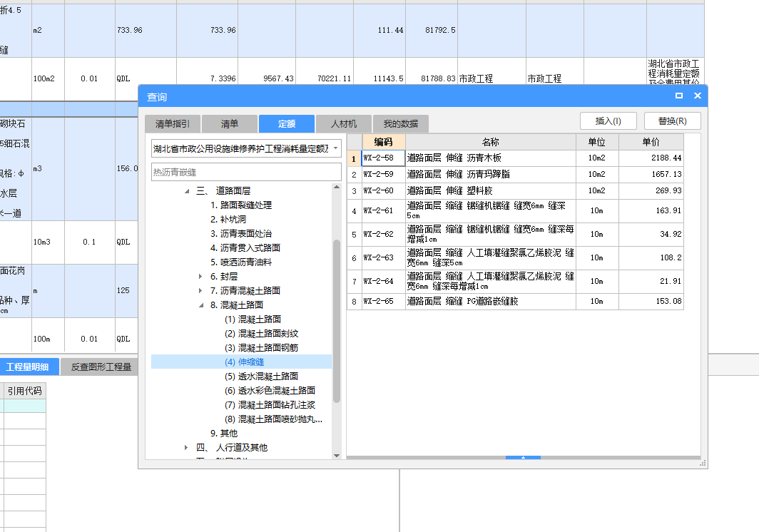Click unit price 153.08 cell

tap(651, 301)
